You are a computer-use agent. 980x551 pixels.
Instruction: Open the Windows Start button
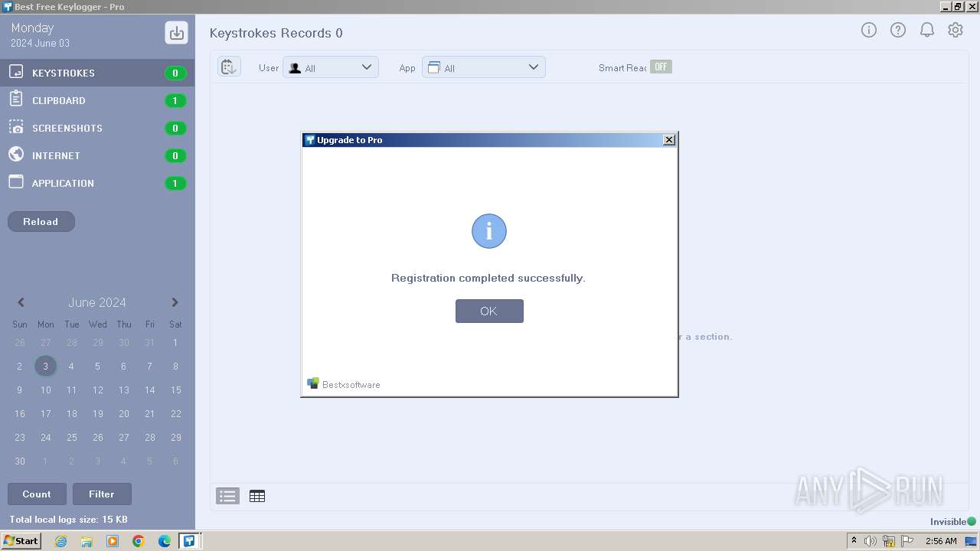pos(21,541)
